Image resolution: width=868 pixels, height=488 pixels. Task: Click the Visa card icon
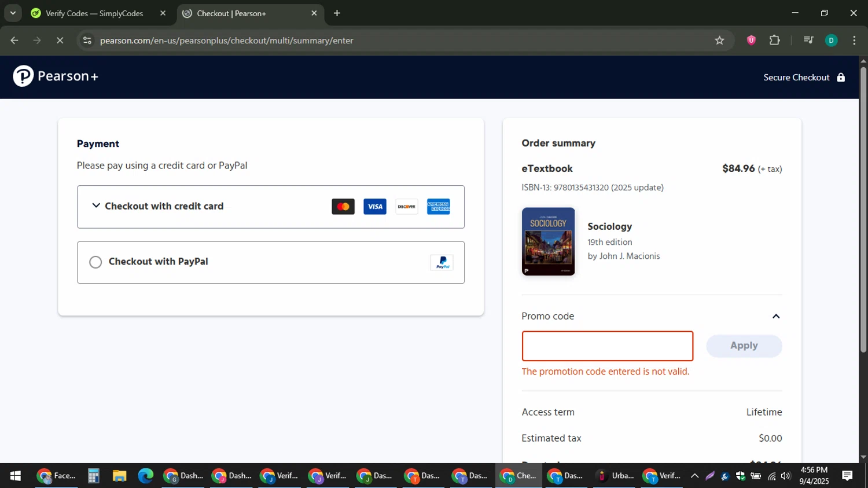(x=375, y=207)
